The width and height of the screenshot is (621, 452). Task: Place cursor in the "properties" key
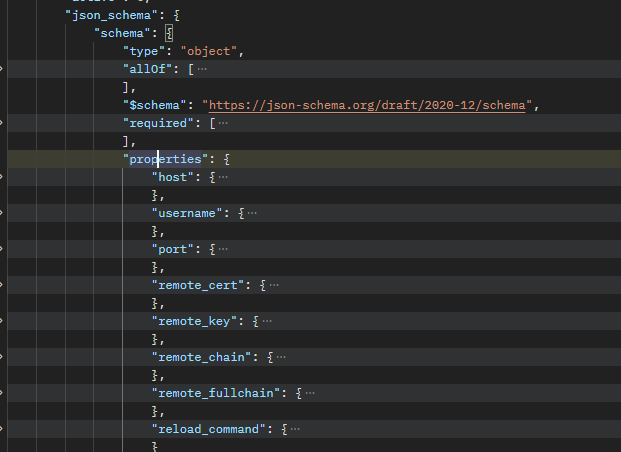pyautogui.click(x=165, y=159)
